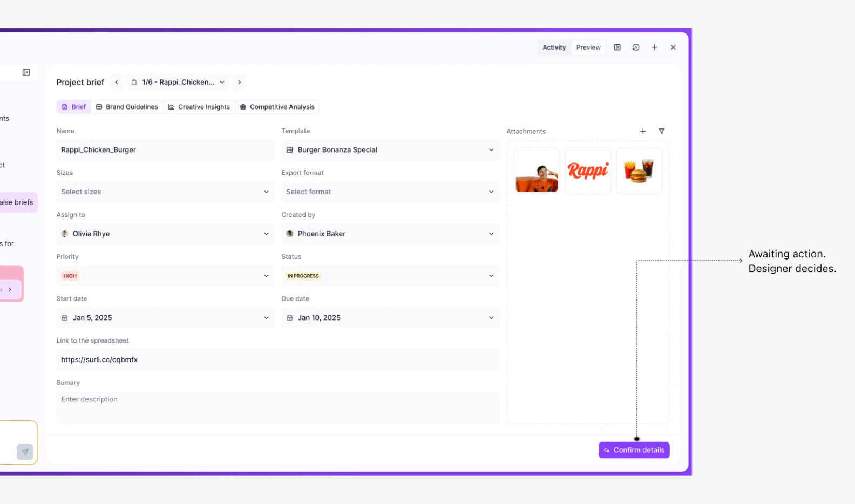
Task: Open the 1/6 - Rappi_Chicken brief selector
Action: click(178, 82)
